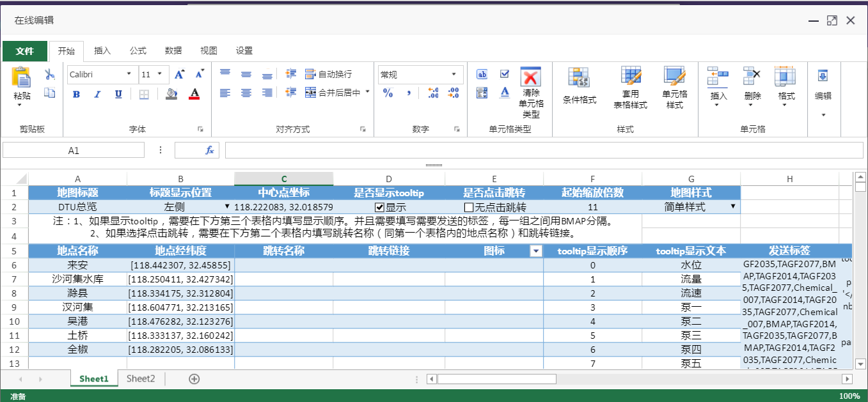This screenshot has height=402, width=868.
Task: Add a new sheet with plus icon
Action: click(x=194, y=379)
